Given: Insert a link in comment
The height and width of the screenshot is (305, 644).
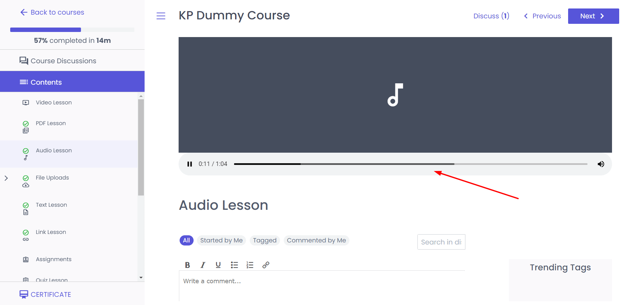Looking at the screenshot, I should click(x=266, y=265).
